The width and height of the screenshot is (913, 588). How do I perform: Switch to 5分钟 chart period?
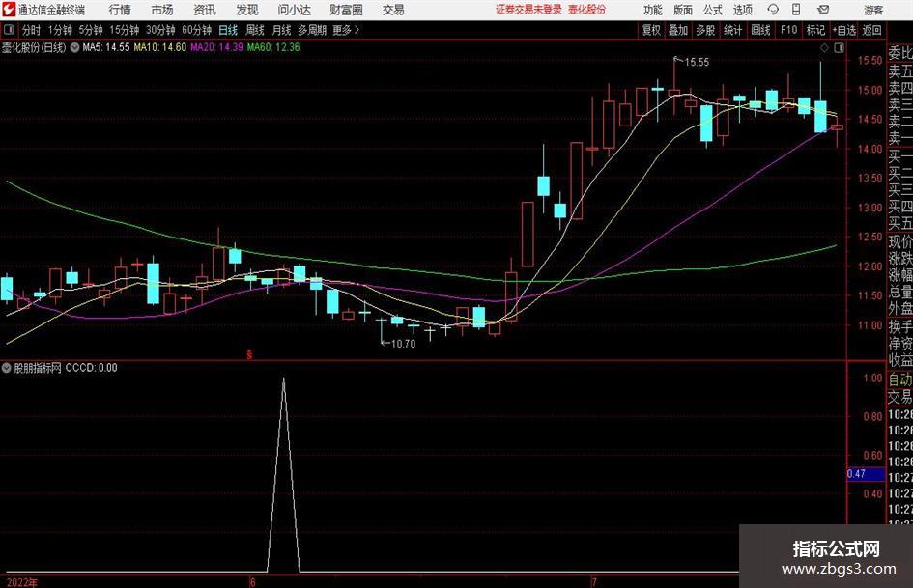point(91,30)
